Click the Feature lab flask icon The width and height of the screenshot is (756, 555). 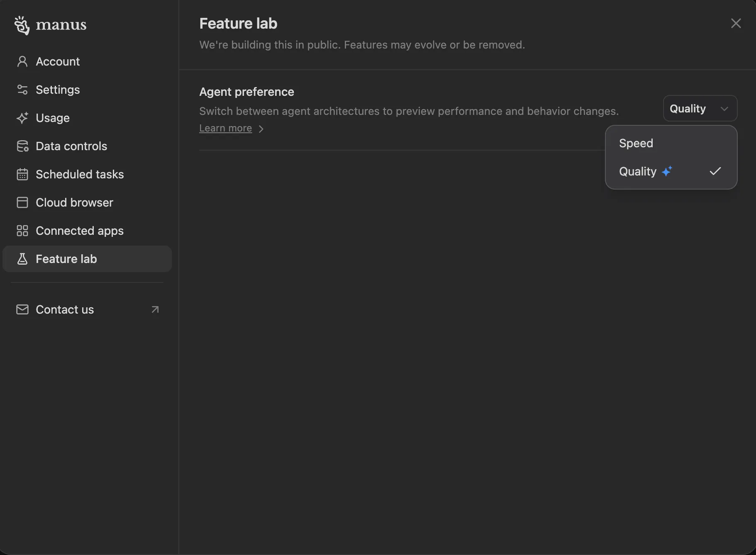(x=22, y=259)
